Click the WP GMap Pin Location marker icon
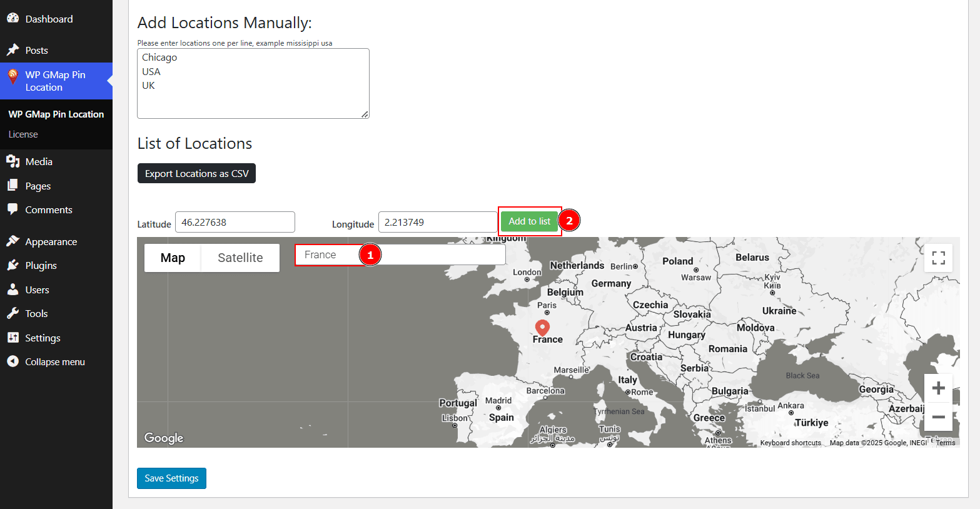Viewport: 980px width, 509px height. tap(13, 77)
